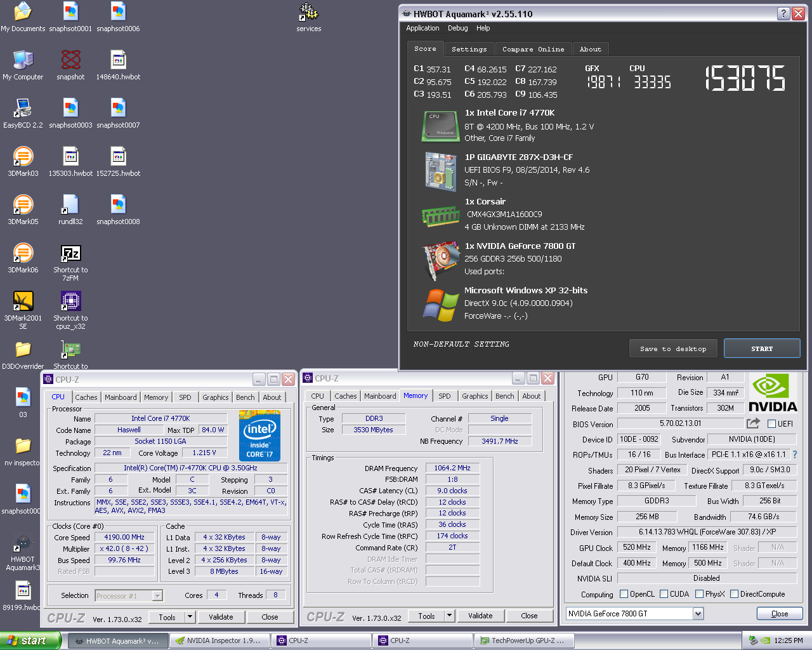812x650 pixels.
Task: Open Mainboard tab in left CPU-Z window
Action: coord(121,397)
